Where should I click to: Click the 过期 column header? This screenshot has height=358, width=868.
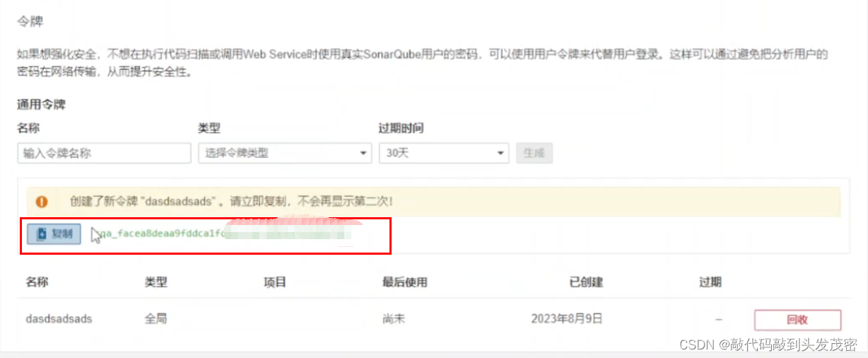coord(710,282)
